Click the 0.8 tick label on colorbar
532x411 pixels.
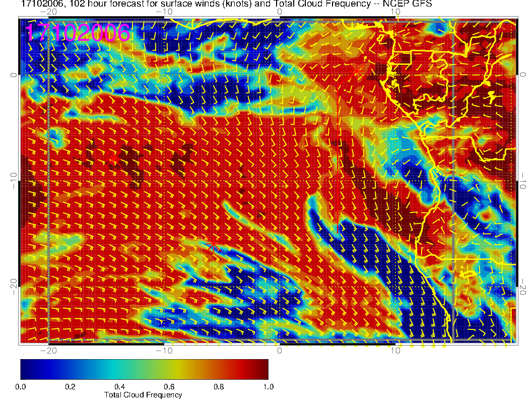[x=219, y=387]
